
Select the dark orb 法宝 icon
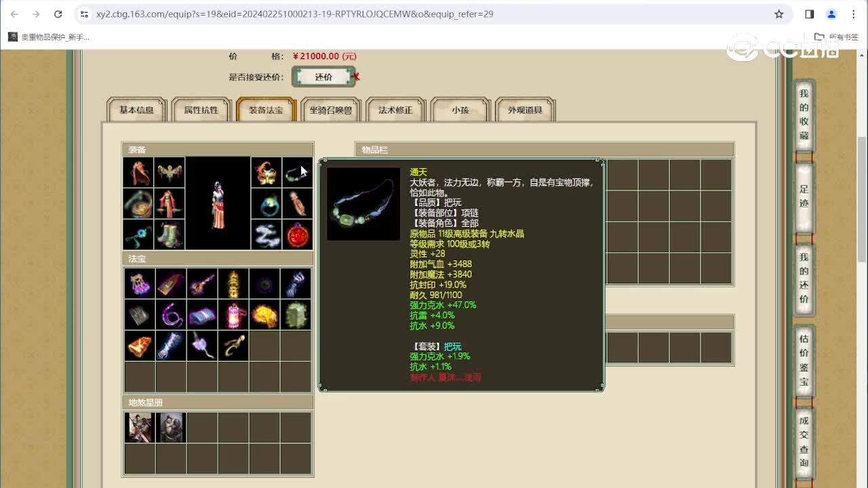point(264,283)
